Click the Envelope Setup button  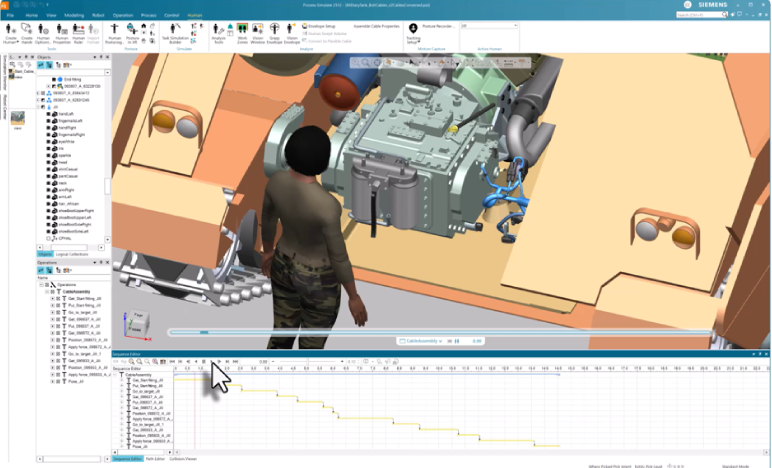[x=319, y=26]
